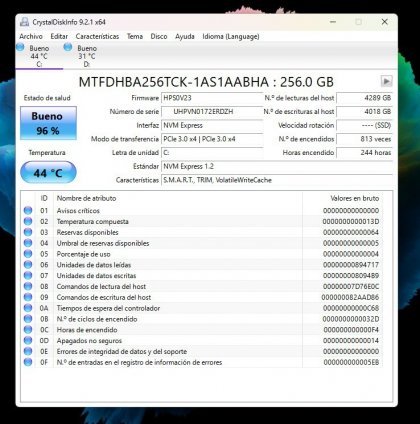This screenshot has height=424, width=420.
Task: Click the Temperatura label
Action: [x=47, y=153]
